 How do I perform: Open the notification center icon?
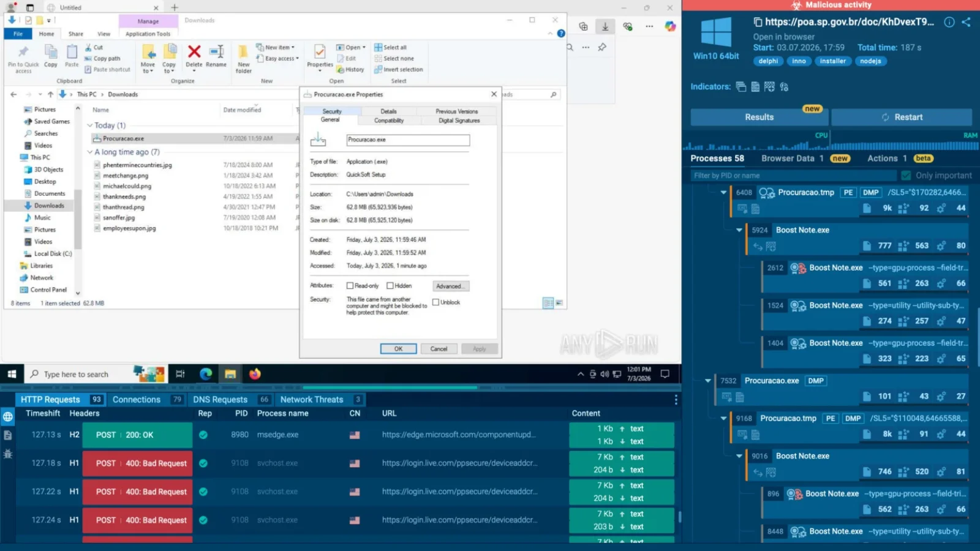pos(665,373)
